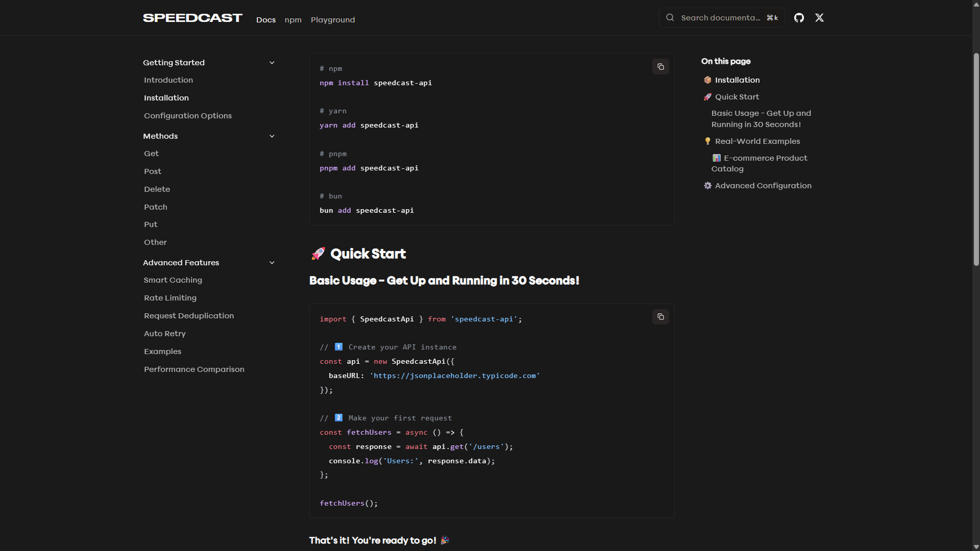Collapse the Advanced Features group

272,263
